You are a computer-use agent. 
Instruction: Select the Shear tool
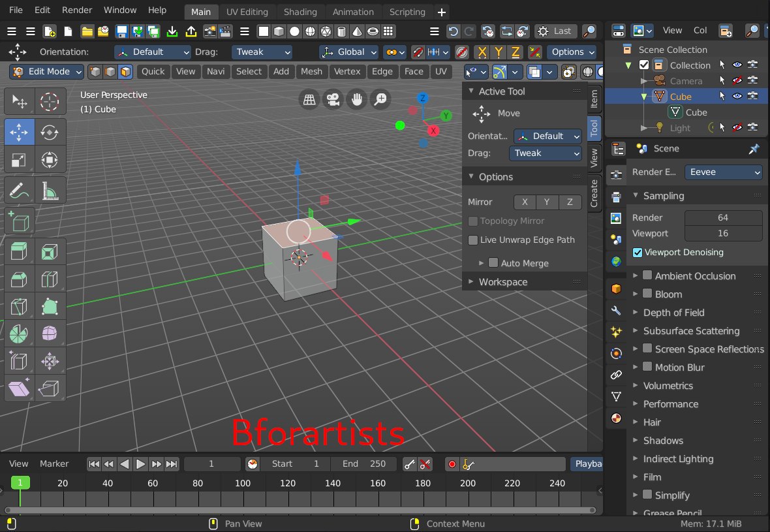click(19, 389)
